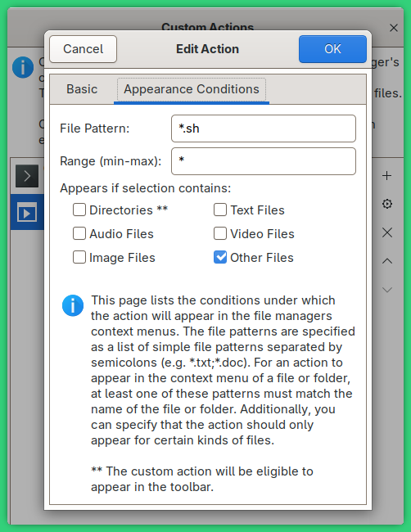Check the Video Files option
The width and height of the screenshot is (411, 532).
point(220,233)
